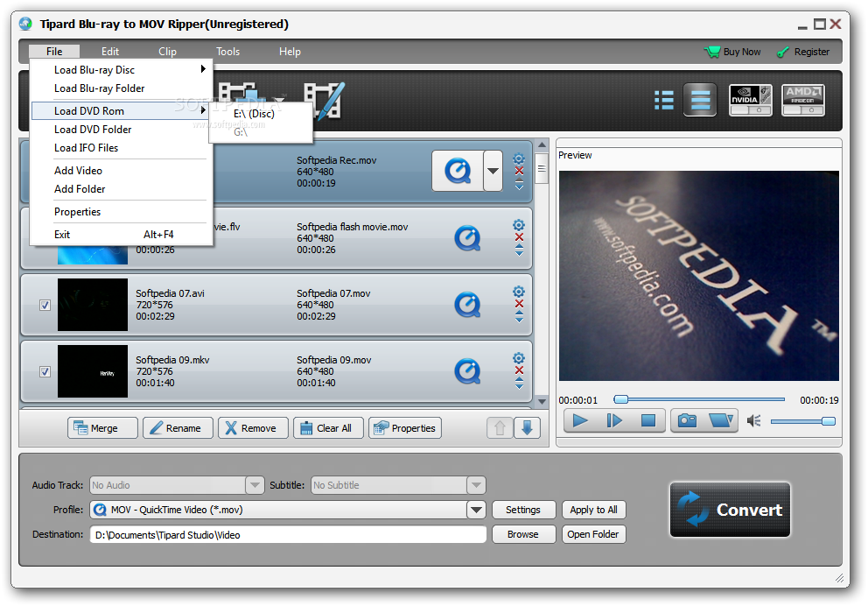This screenshot has height=606, width=868.
Task: Click the Properties button below list
Action: 404,427
